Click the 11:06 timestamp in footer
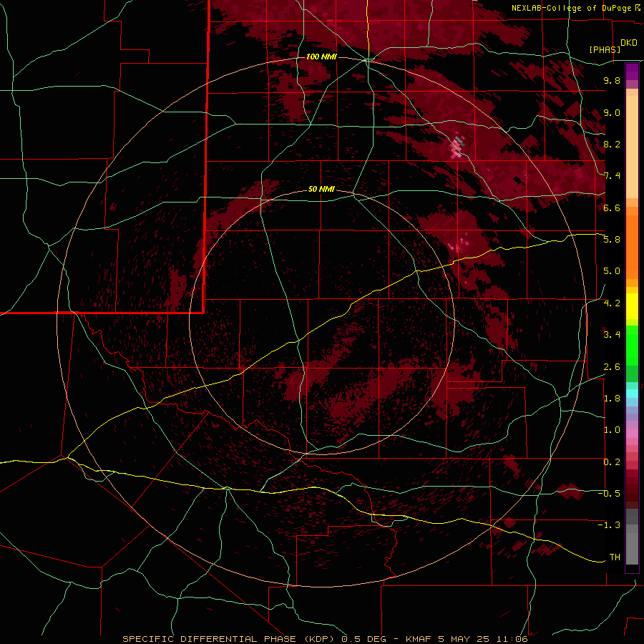 [512, 639]
